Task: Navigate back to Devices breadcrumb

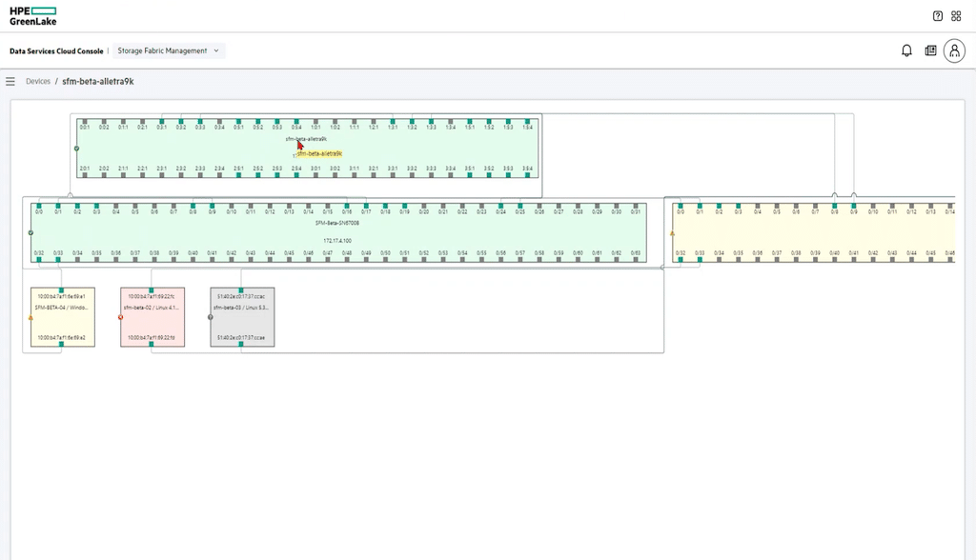Action: click(38, 82)
